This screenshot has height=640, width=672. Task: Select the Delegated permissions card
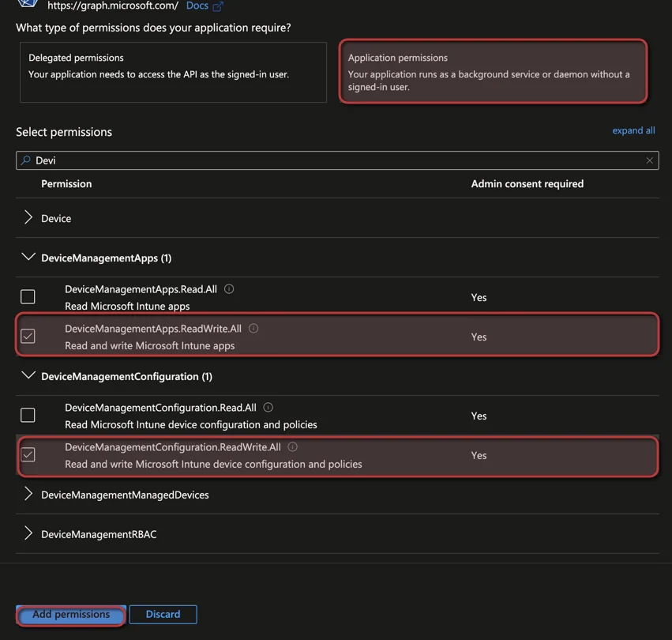pos(173,72)
